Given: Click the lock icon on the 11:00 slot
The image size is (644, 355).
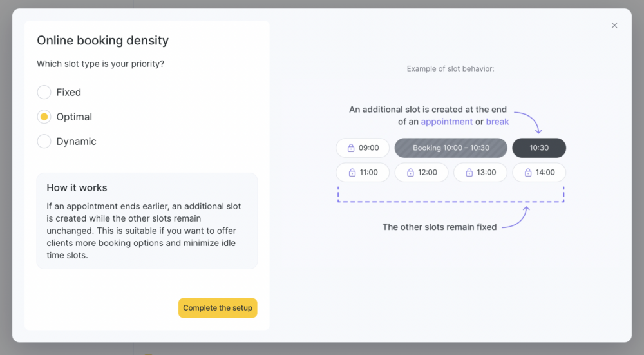Looking at the screenshot, I should coord(352,173).
